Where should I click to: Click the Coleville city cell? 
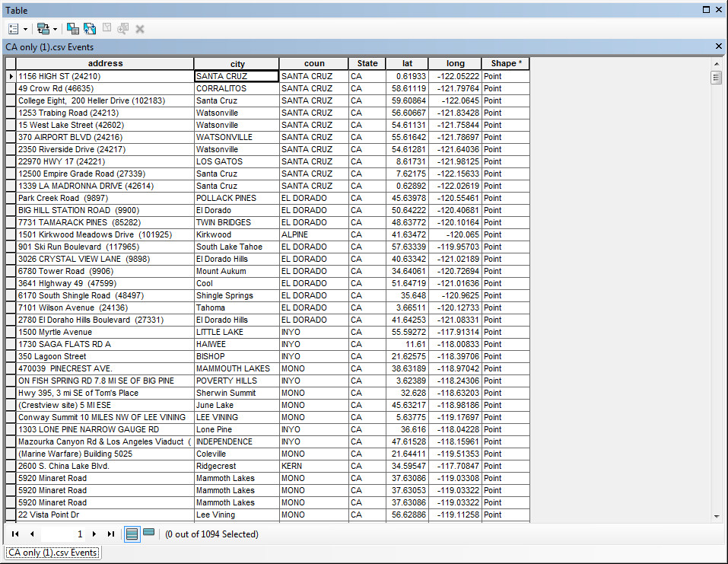[237, 454]
